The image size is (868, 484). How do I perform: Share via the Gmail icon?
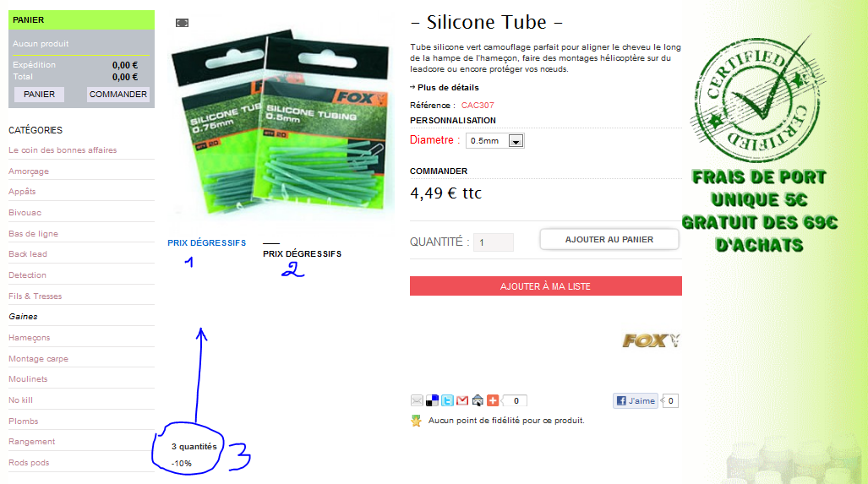coord(462,400)
